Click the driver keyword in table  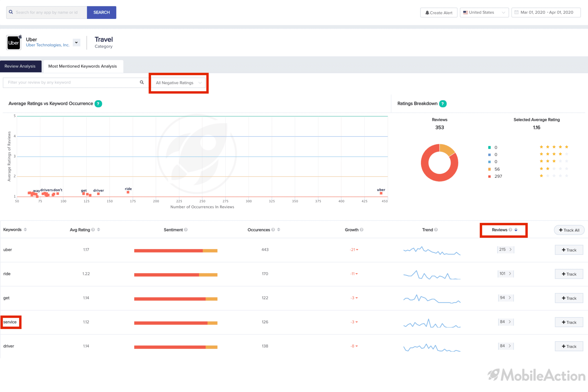8,346
